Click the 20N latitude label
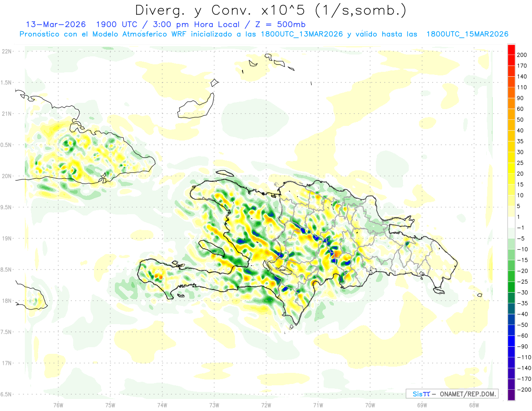 7,176
